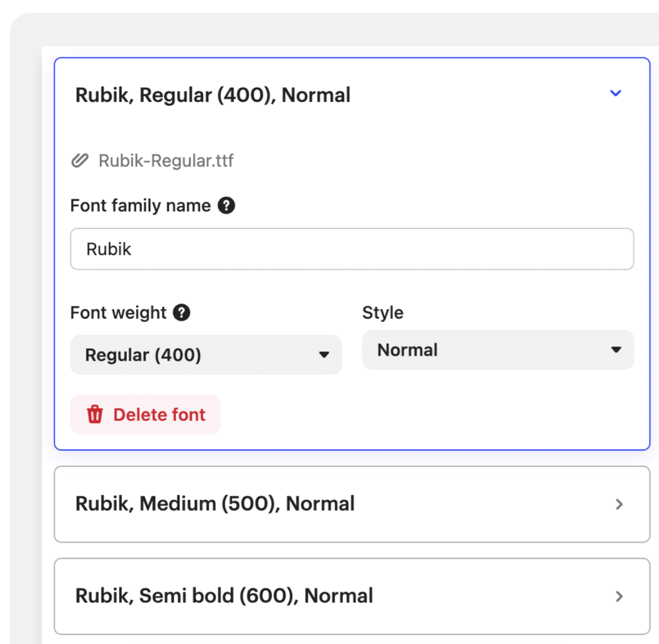The height and width of the screenshot is (644, 659).
Task: Open the Font weight Regular (400) dropdown
Action: [x=206, y=355]
